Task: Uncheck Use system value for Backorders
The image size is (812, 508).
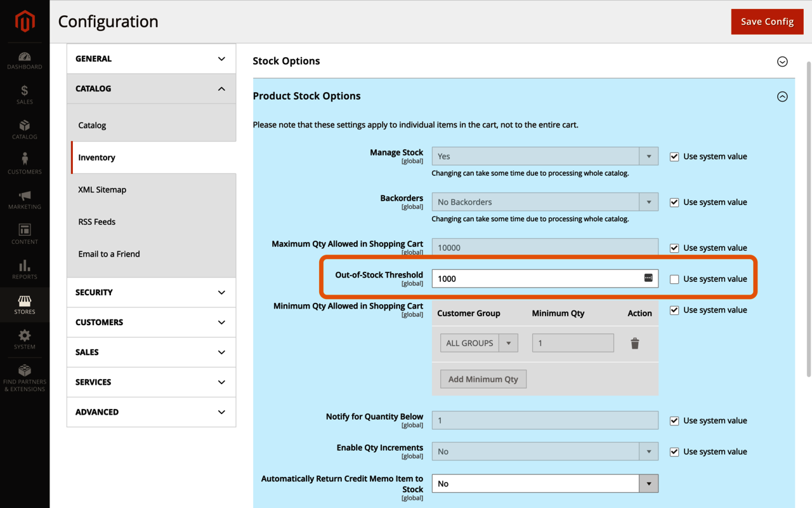Action: point(674,203)
